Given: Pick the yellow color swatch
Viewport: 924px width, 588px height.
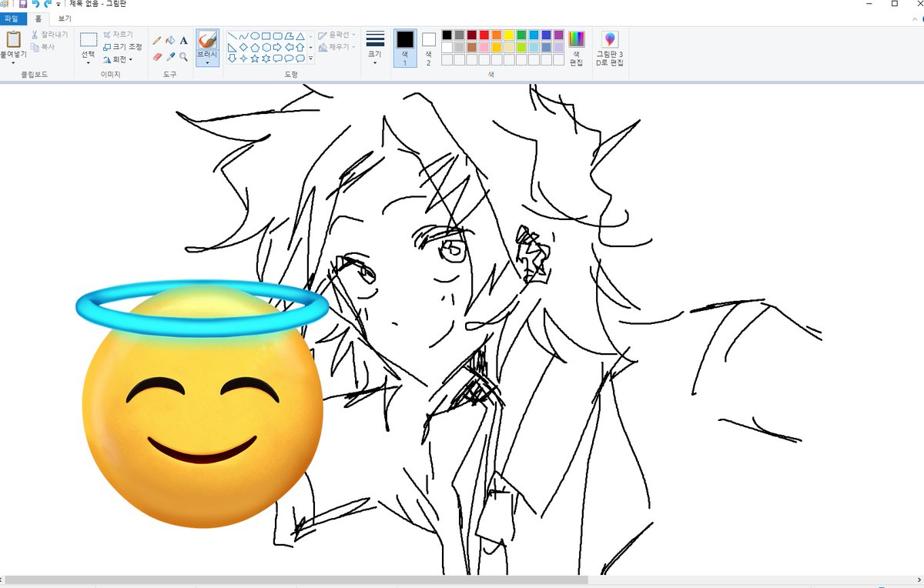Looking at the screenshot, I should tap(509, 35).
